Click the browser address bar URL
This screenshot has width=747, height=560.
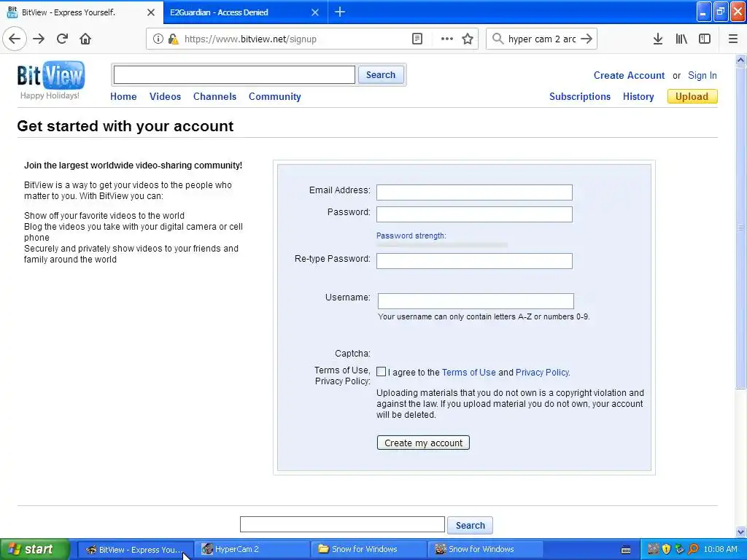[x=250, y=39]
